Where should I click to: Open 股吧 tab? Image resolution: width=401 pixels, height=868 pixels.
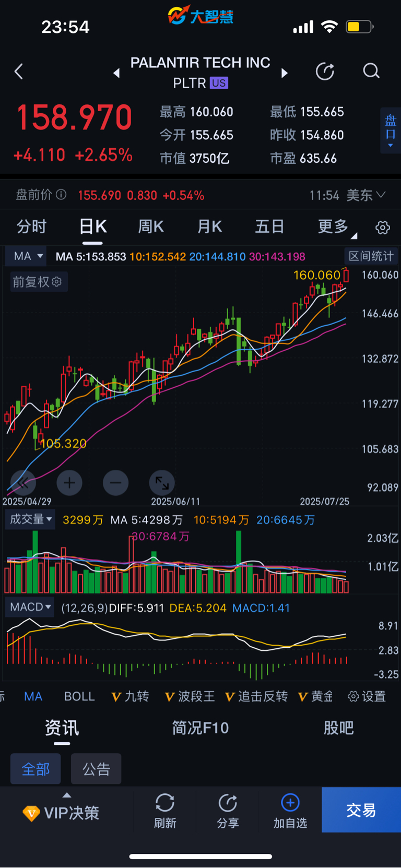click(339, 728)
